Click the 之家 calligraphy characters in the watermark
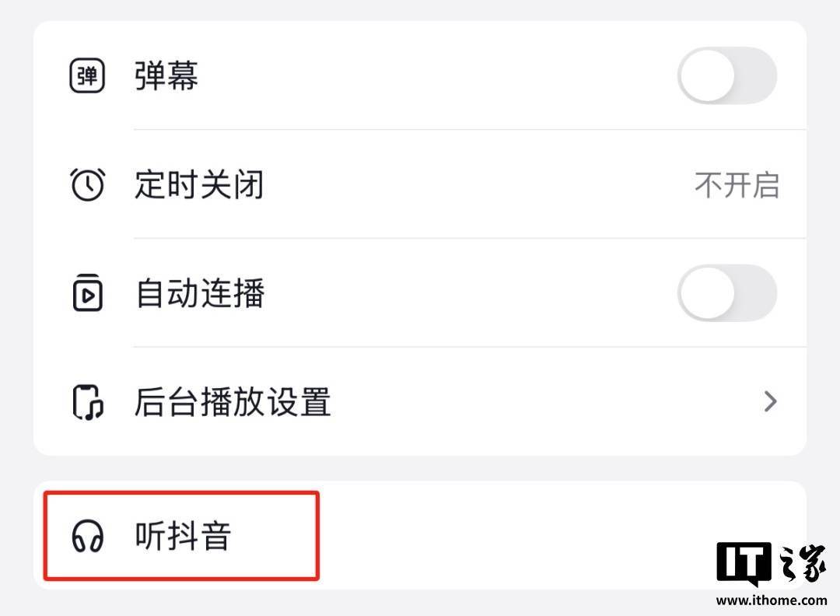 800,562
